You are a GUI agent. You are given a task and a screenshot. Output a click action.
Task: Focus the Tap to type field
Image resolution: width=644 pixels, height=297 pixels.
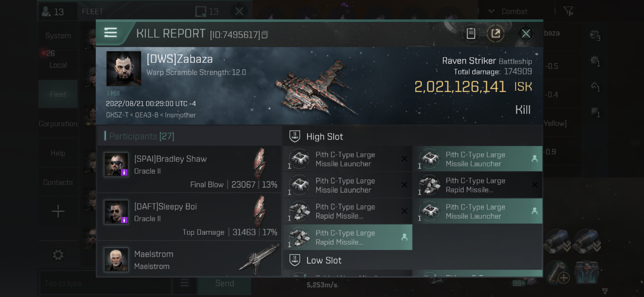click(105, 283)
